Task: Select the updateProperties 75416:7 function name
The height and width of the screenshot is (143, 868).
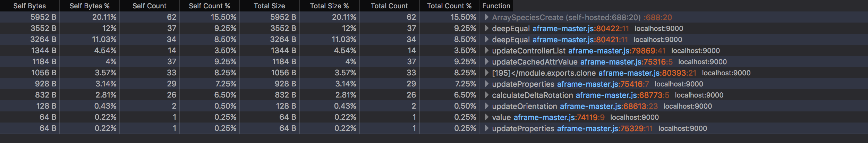Action: (x=523, y=84)
